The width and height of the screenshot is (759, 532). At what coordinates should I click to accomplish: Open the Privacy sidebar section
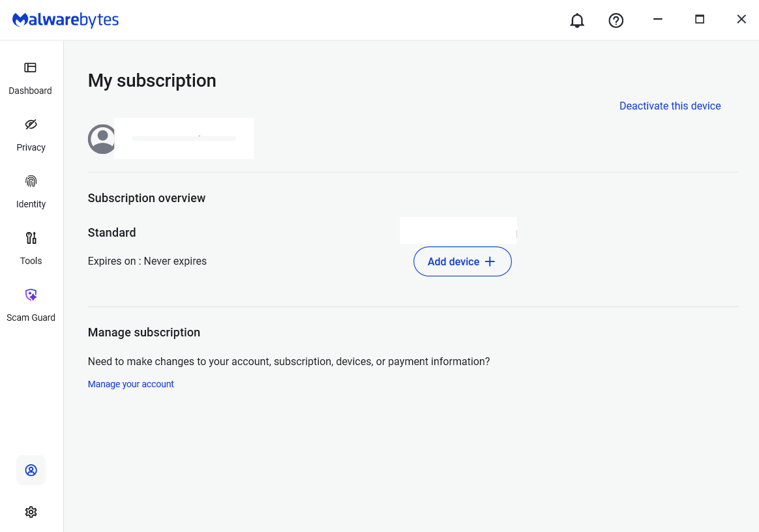[31, 135]
